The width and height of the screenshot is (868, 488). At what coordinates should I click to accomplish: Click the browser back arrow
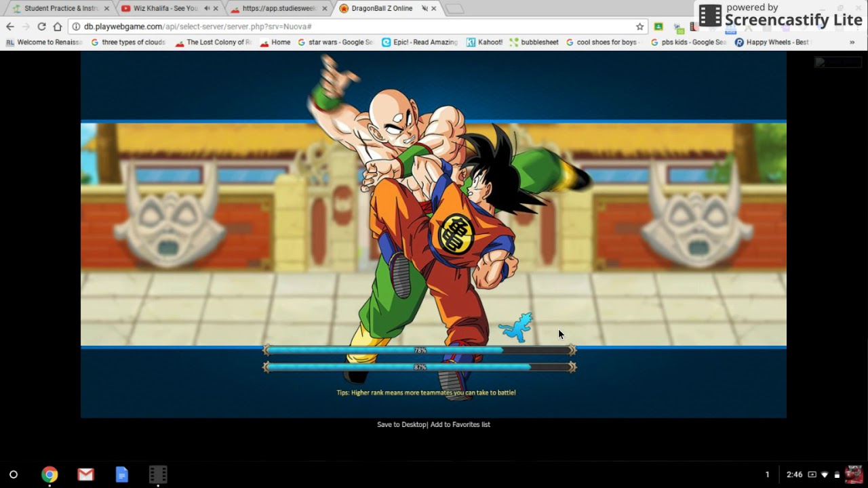click(x=9, y=26)
